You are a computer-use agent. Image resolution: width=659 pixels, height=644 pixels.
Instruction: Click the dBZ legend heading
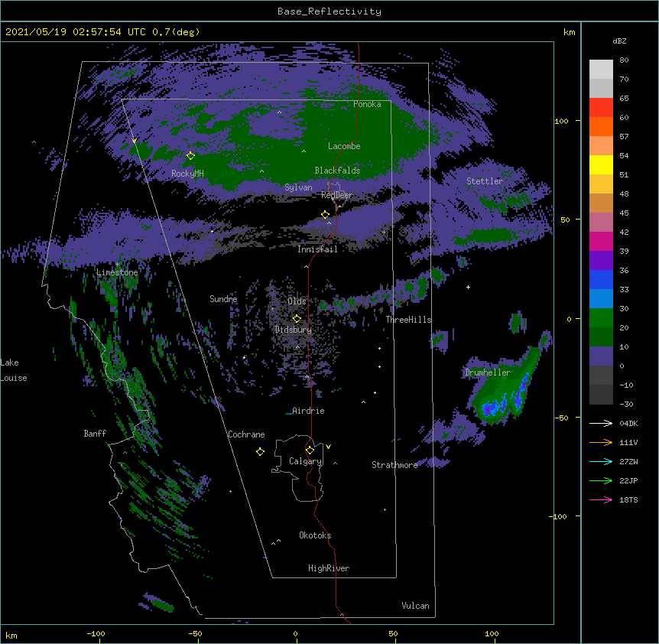[619, 41]
